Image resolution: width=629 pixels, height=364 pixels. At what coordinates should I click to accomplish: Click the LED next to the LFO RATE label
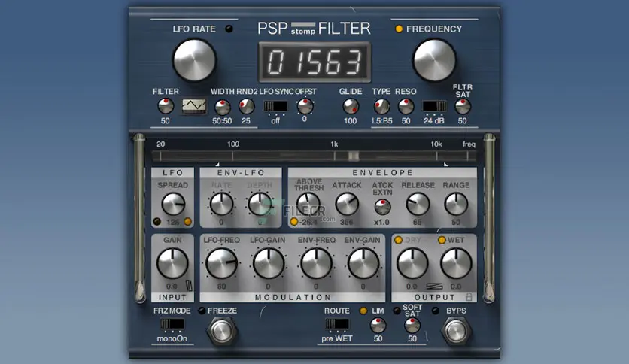click(229, 29)
